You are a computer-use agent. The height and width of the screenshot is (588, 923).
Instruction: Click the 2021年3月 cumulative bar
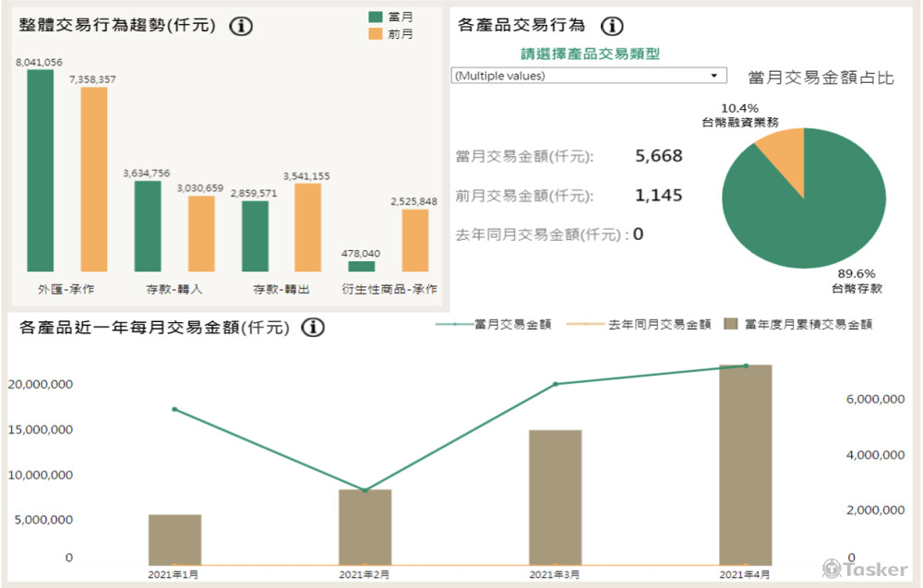point(555,498)
